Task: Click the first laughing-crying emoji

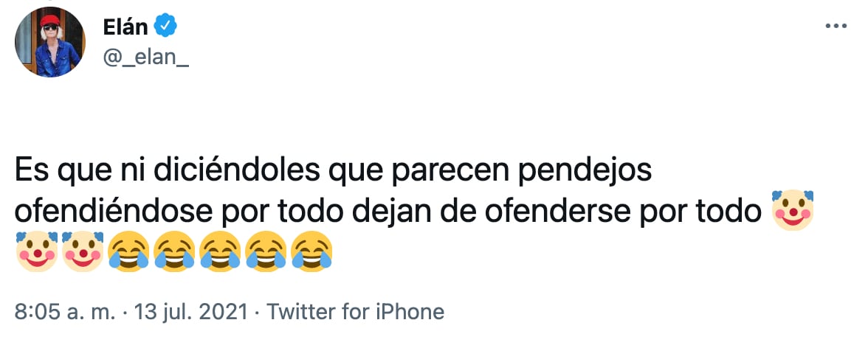Action: pyautogui.click(x=128, y=251)
